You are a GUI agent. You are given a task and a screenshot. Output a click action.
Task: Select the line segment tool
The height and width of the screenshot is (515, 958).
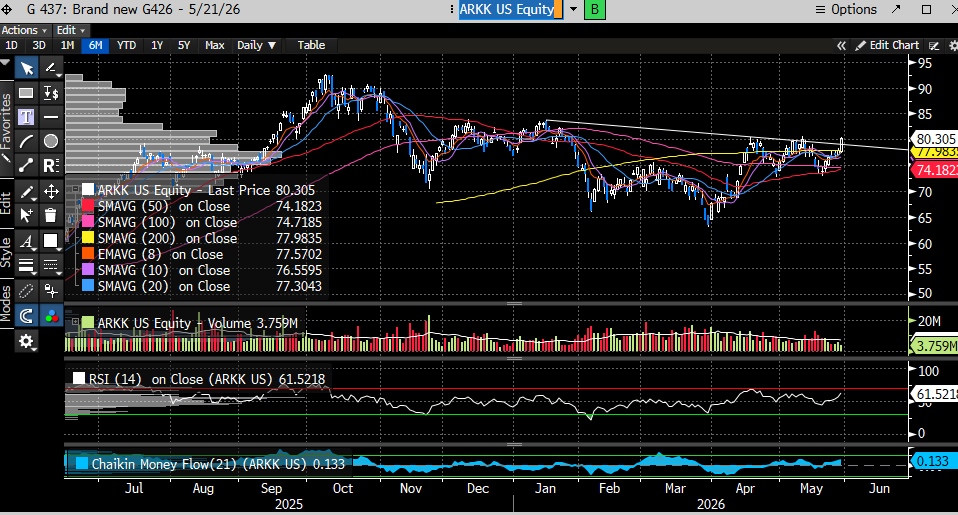pos(26,165)
